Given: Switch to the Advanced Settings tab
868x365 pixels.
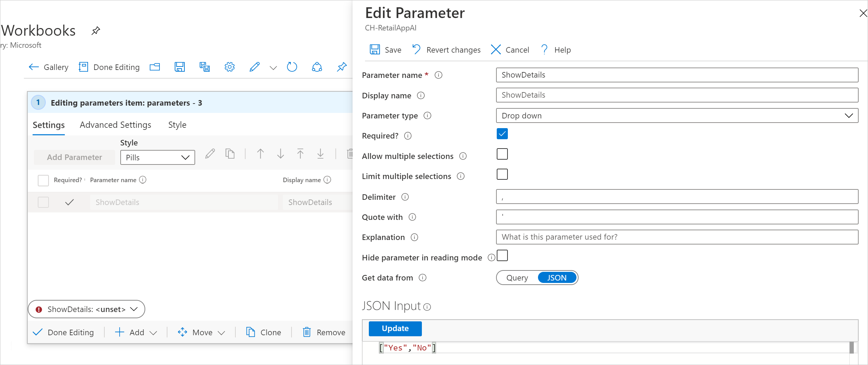Looking at the screenshot, I should 115,125.
